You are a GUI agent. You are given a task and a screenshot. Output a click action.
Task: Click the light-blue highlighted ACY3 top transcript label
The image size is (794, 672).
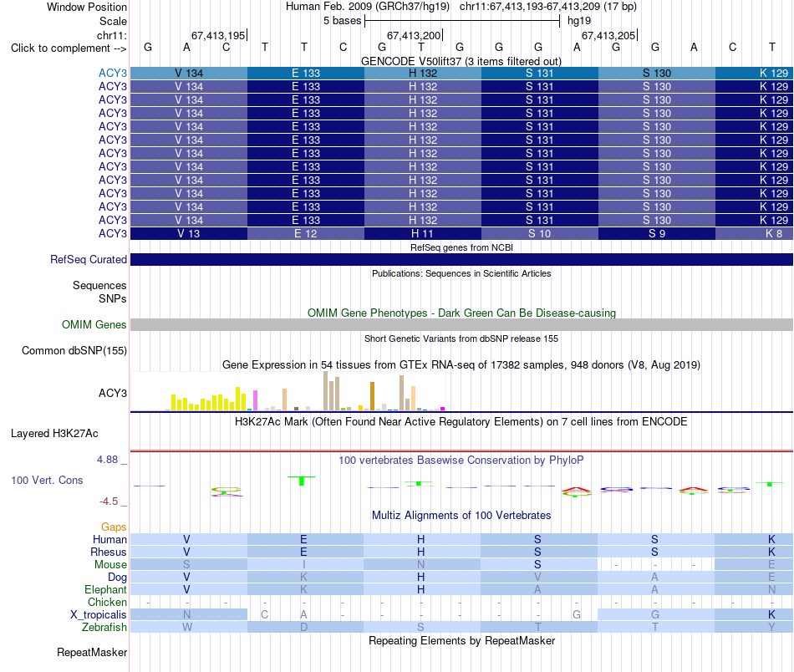point(113,73)
